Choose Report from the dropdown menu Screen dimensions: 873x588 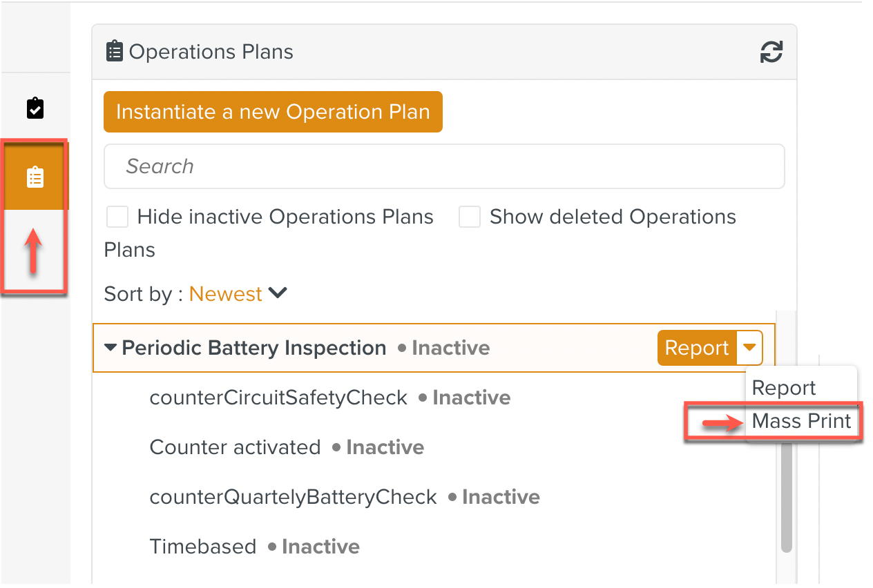point(784,388)
